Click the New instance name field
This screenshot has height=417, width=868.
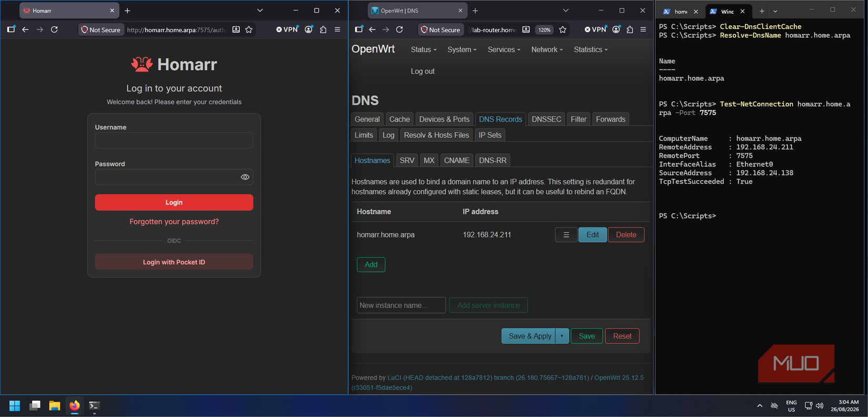tap(401, 305)
